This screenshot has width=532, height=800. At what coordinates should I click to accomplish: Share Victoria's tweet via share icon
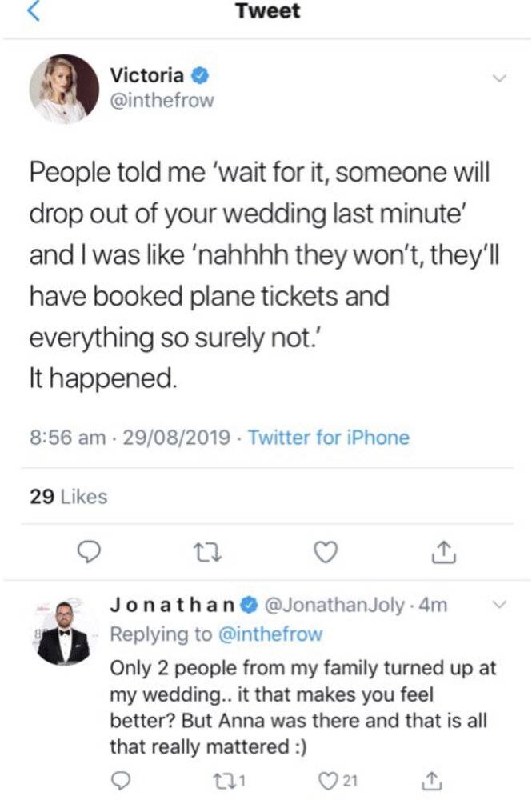[x=443, y=552]
